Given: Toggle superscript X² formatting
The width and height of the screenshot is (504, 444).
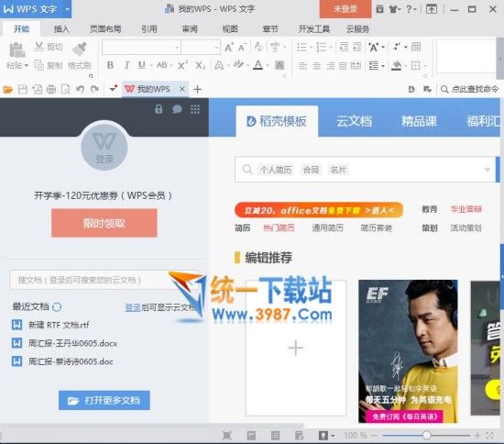Looking at the screenshot, I should (x=182, y=65).
